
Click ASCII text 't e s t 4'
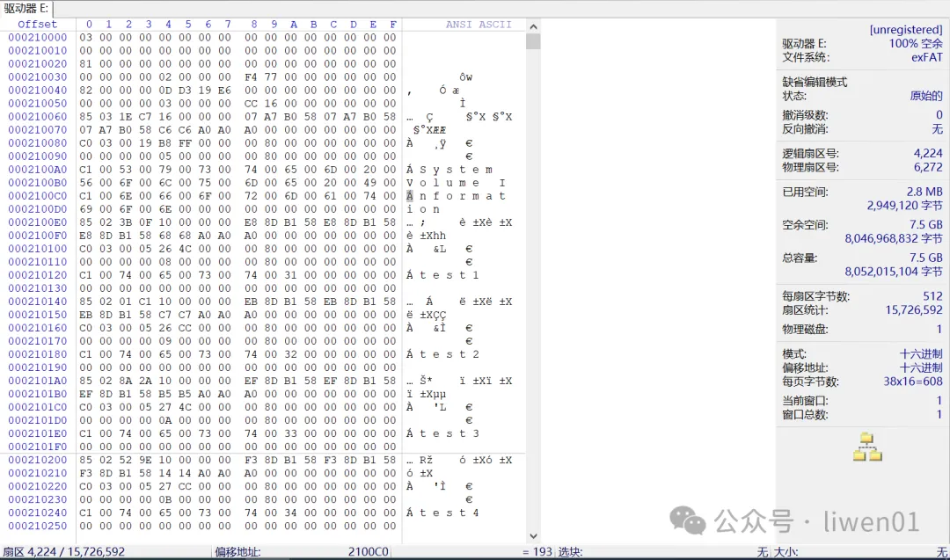(x=449, y=513)
